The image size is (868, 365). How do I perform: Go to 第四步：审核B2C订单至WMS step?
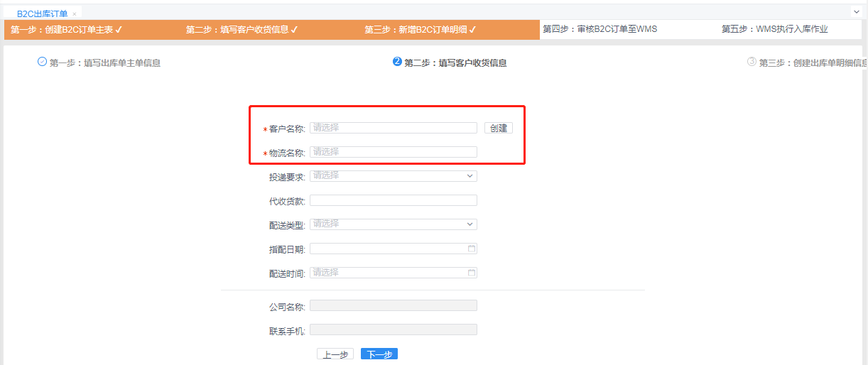tap(600, 29)
